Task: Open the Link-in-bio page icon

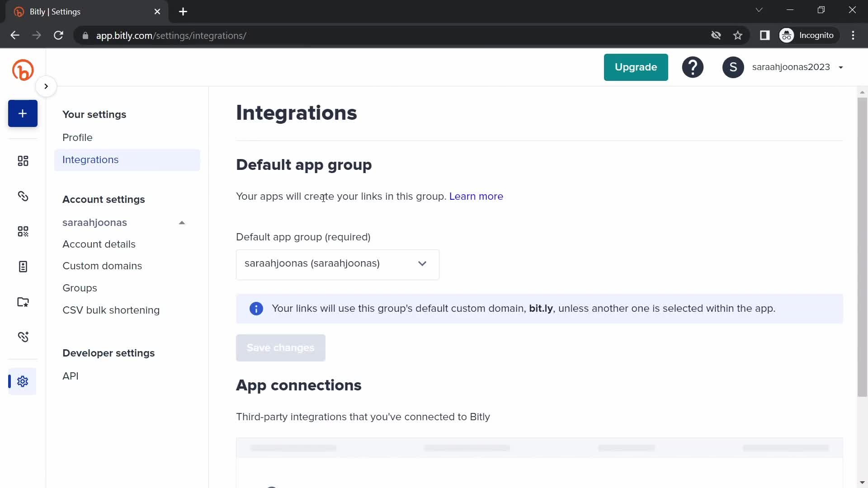Action: coord(23,267)
